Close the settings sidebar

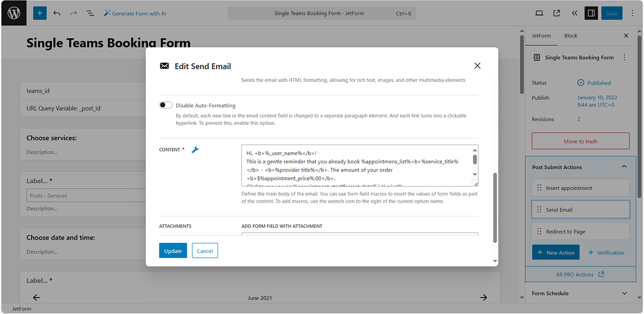(626, 36)
